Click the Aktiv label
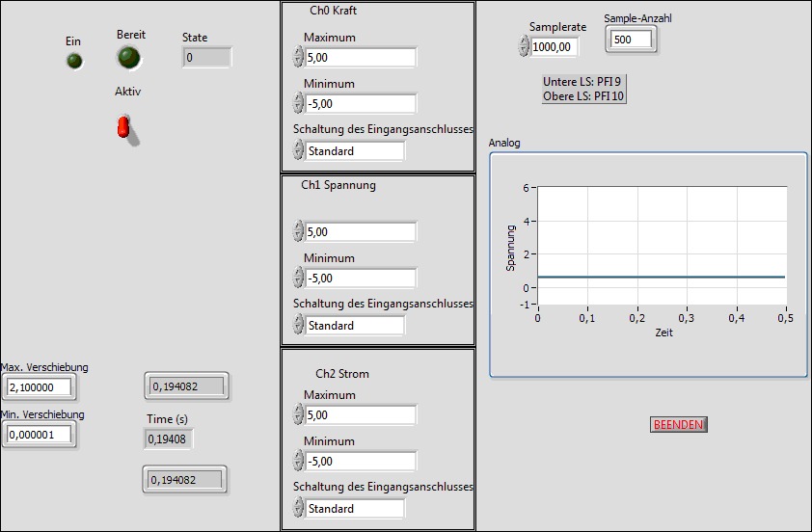 pyautogui.click(x=128, y=92)
